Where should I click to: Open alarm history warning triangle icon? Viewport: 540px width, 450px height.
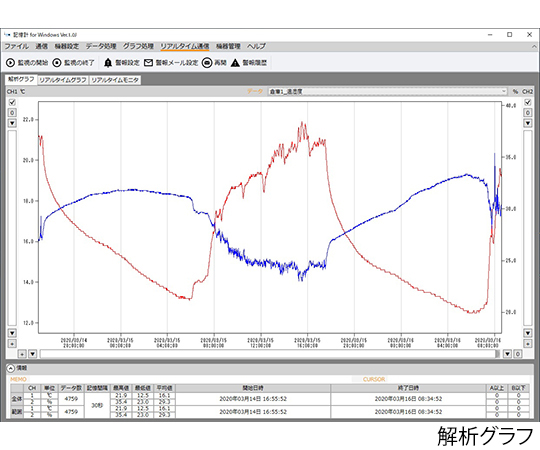(x=235, y=63)
